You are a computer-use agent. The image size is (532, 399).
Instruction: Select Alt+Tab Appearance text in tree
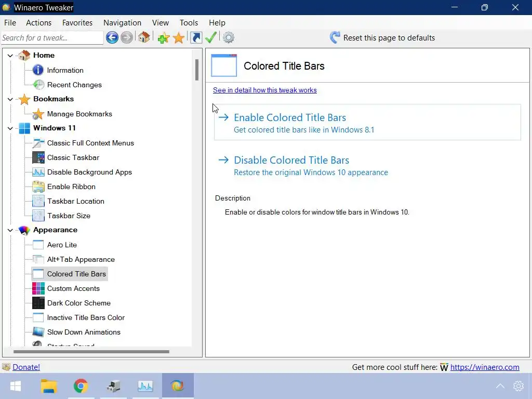[x=81, y=260]
